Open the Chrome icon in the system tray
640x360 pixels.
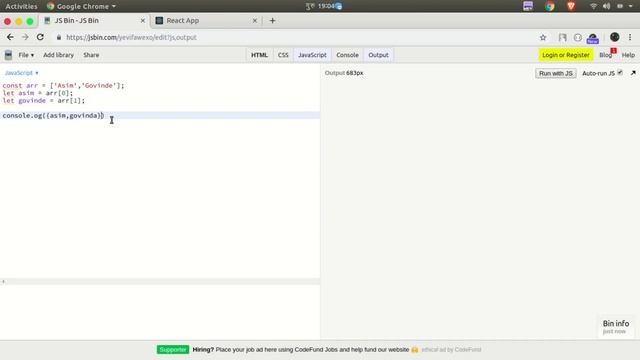[x=550, y=6]
